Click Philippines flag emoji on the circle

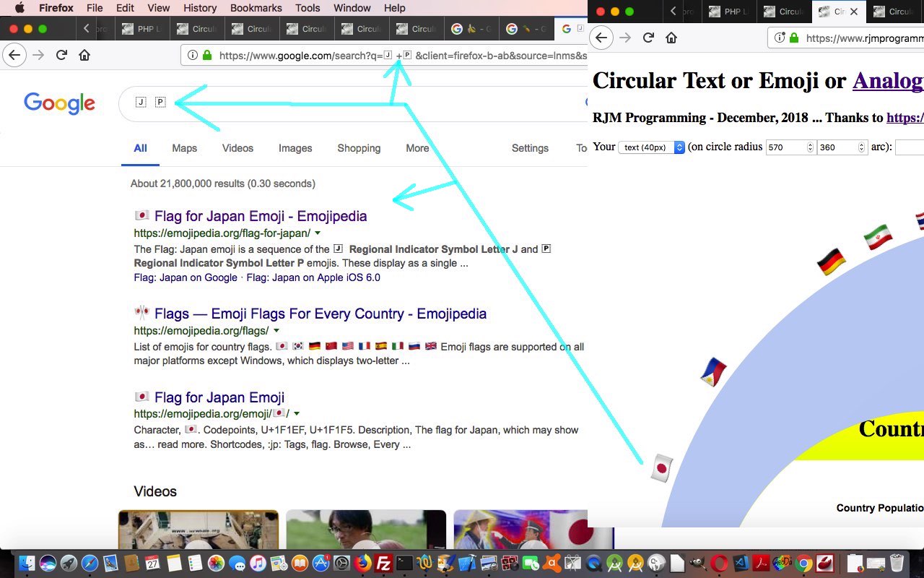[x=713, y=372]
